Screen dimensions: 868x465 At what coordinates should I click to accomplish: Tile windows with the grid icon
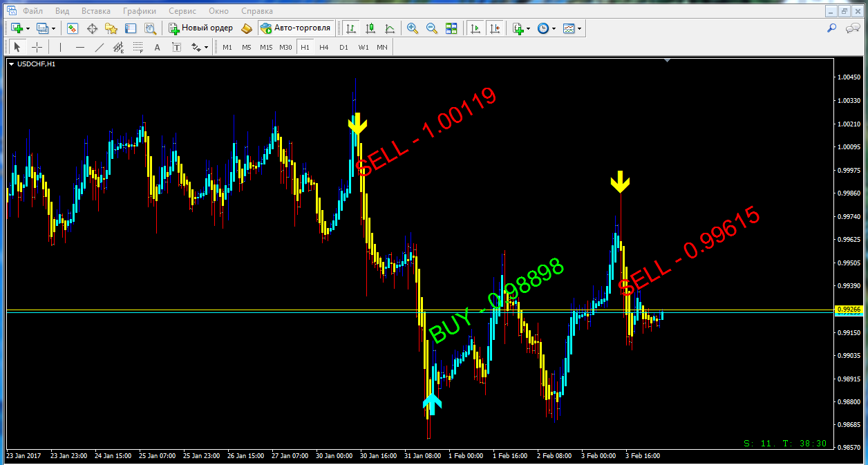pos(451,28)
